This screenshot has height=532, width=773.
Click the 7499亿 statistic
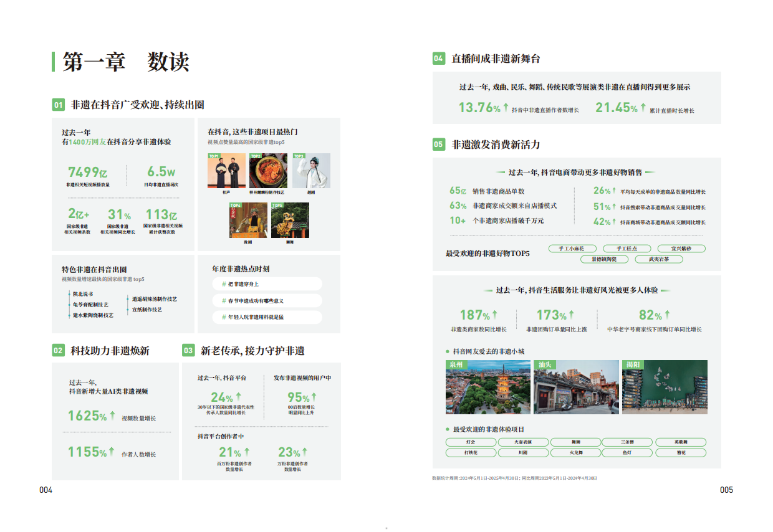(x=88, y=172)
